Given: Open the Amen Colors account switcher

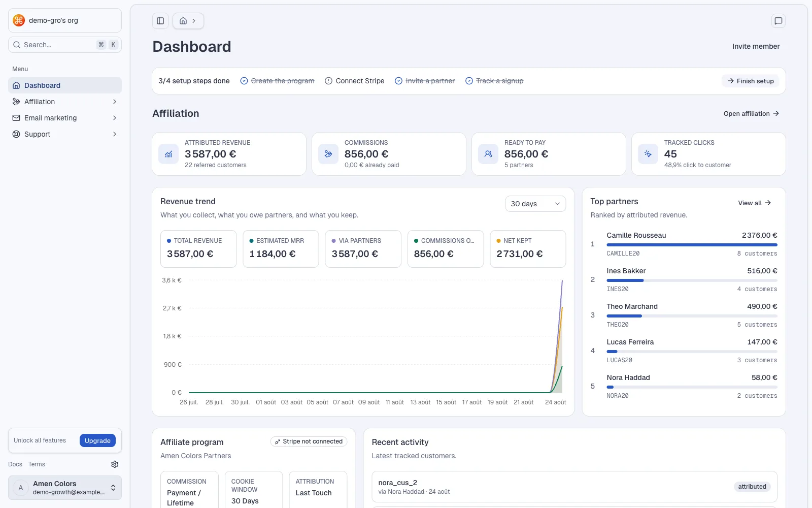Looking at the screenshot, I should pos(65,488).
